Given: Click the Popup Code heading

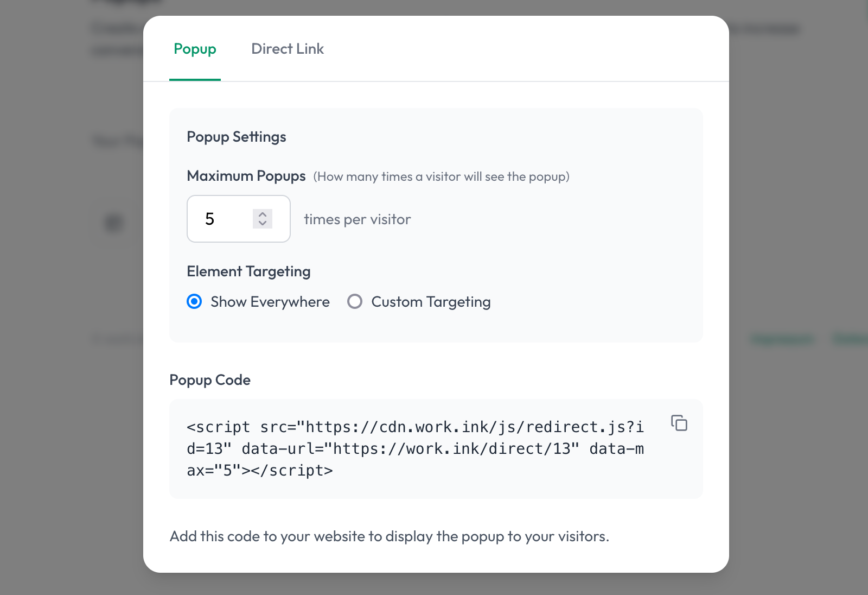Looking at the screenshot, I should [x=210, y=380].
